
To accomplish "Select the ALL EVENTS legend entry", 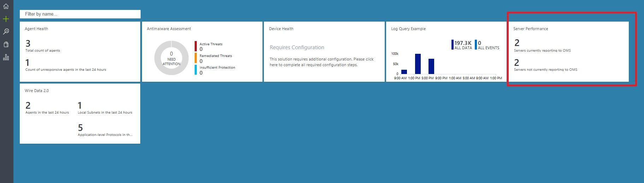I will coord(488,45).
